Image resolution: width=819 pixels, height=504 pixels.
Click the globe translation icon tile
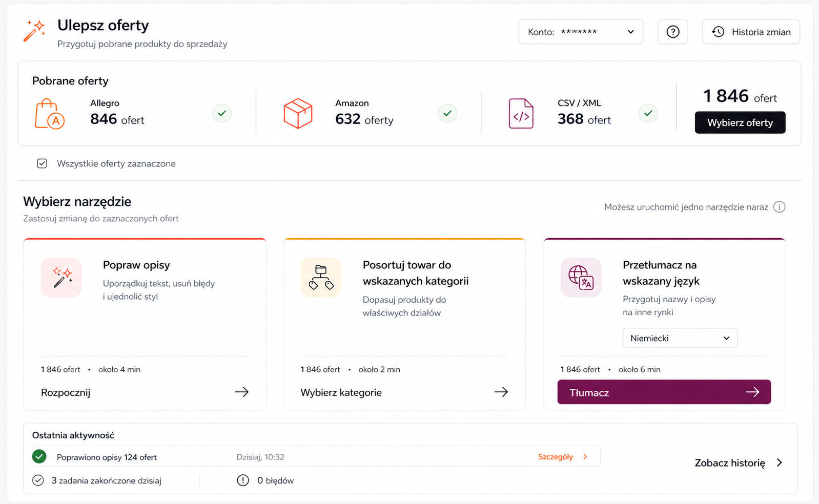coord(581,278)
